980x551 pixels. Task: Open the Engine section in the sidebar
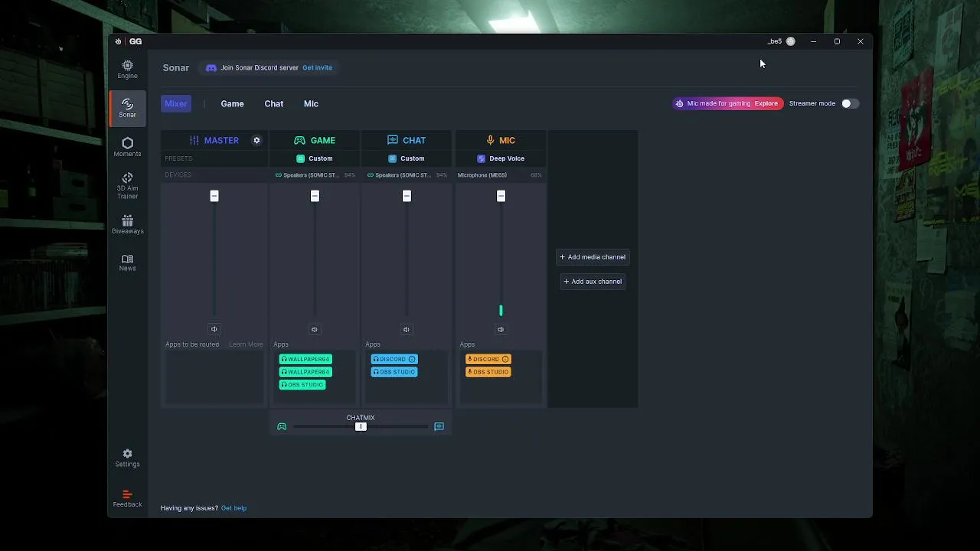point(127,70)
